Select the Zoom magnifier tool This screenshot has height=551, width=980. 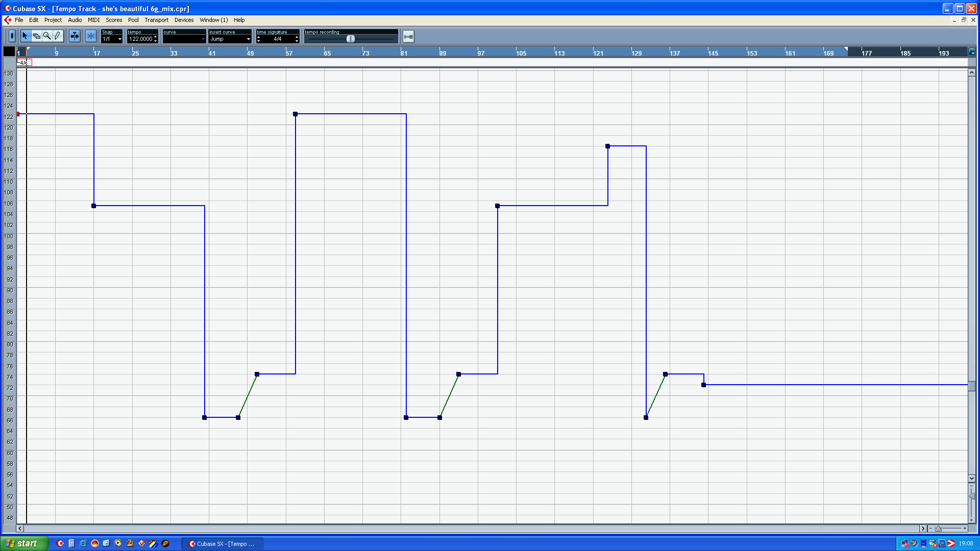pos(47,36)
